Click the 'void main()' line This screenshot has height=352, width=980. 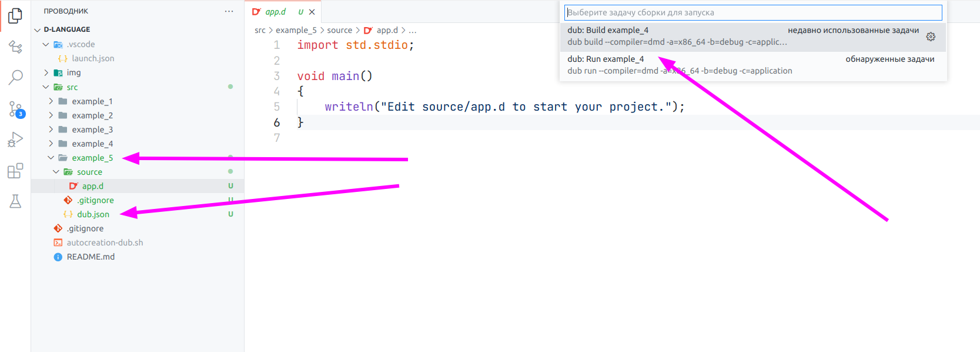pyautogui.click(x=335, y=76)
